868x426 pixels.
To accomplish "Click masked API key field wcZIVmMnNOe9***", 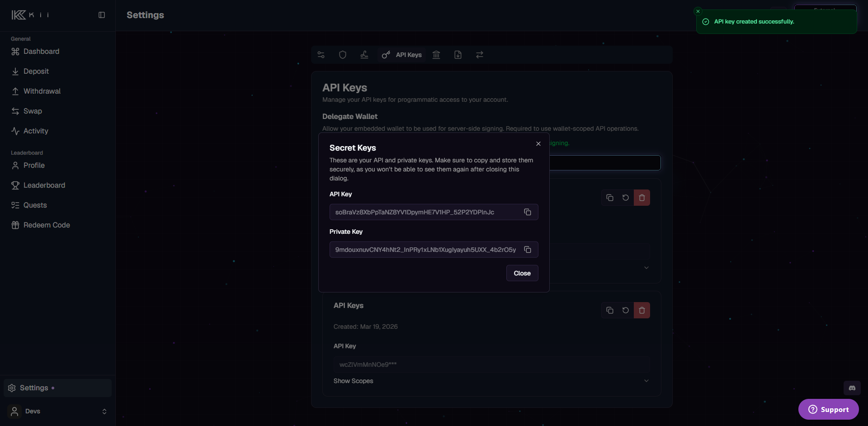I will point(491,364).
